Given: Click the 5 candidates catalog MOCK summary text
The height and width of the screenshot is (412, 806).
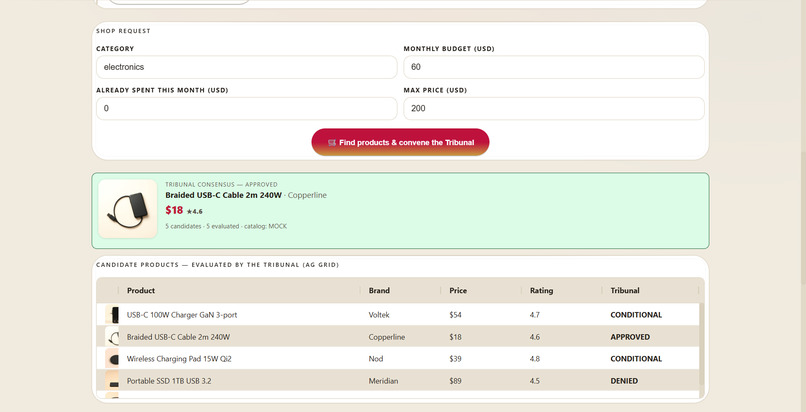Looking at the screenshot, I should point(226,226).
